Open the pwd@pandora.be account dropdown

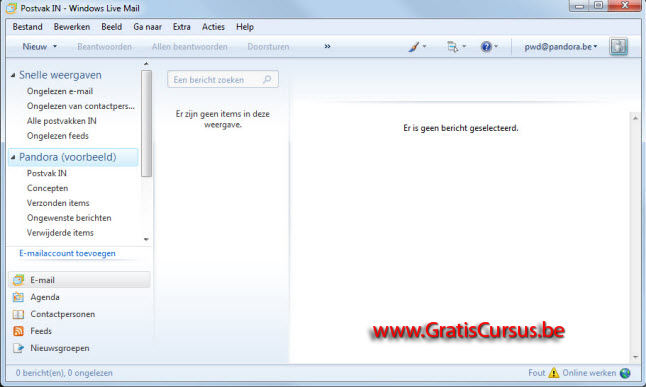coord(561,47)
